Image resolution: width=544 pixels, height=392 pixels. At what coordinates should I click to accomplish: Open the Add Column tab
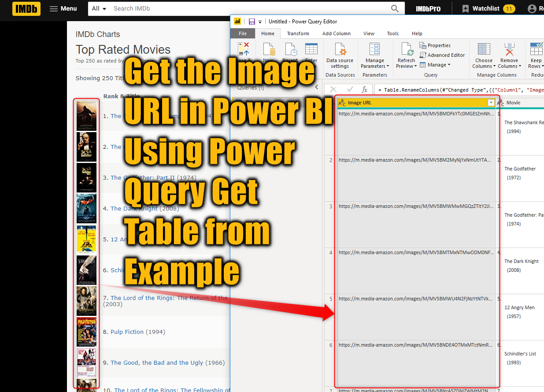click(x=336, y=33)
